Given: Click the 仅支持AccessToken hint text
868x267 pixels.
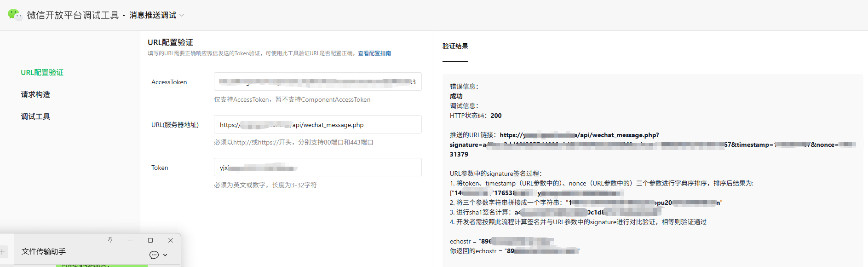Looking at the screenshot, I should click(292, 99).
